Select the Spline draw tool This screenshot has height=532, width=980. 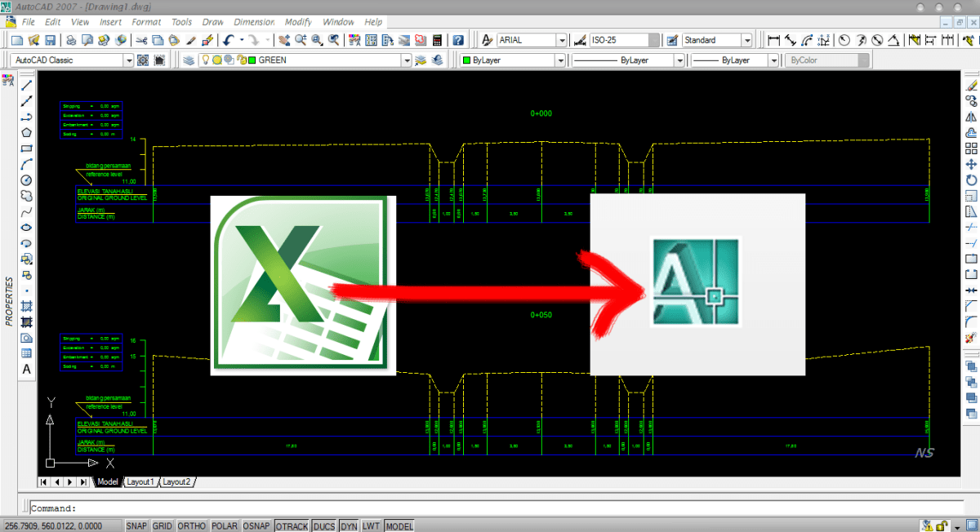pyautogui.click(x=26, y=211)
